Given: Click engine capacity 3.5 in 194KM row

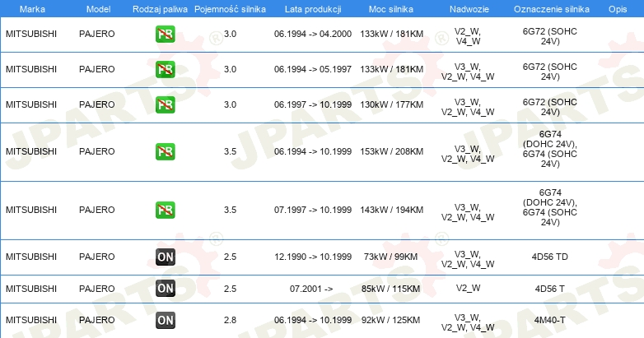Looking at the screenshot, I should tap(230, 210).
